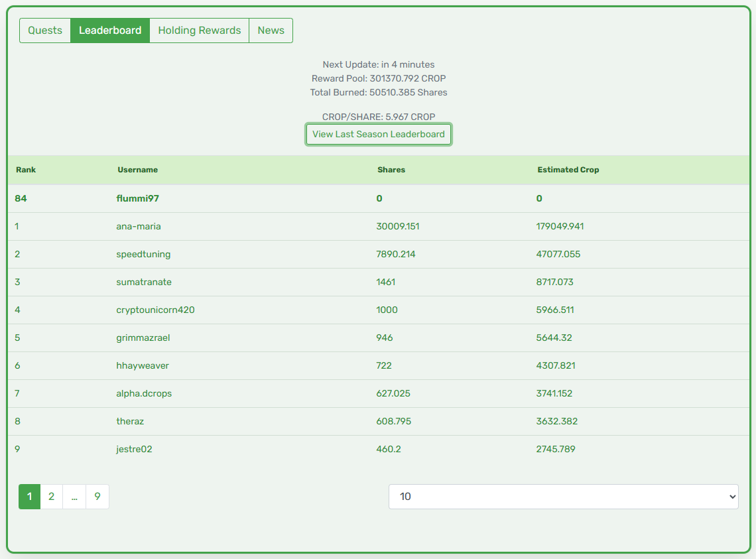Click estimated crop value 3741.152
This screenshot has height=559, width=756.
point(554,394)
